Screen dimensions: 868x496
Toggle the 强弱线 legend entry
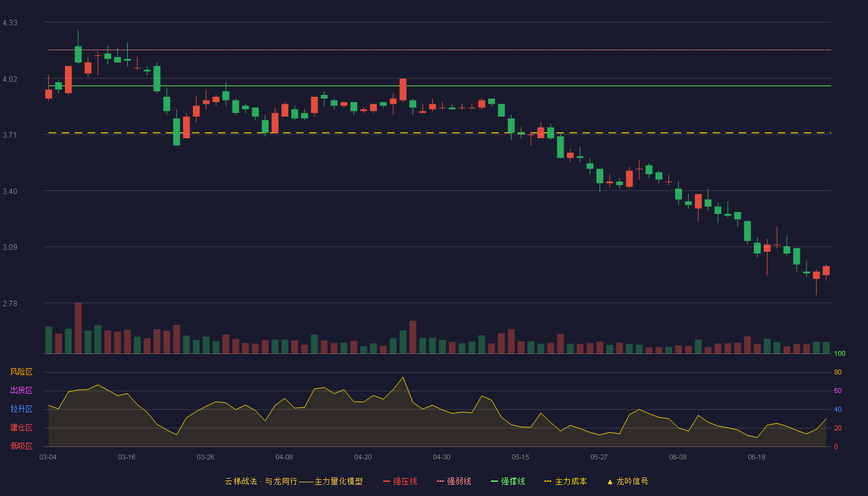point(454,481)
